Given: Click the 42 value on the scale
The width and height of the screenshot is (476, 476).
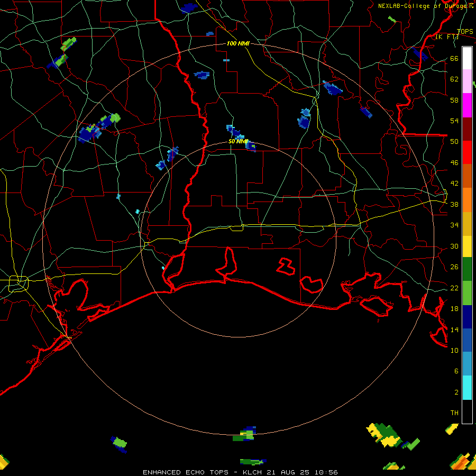Looking at the screenshot, I should 454,183.
